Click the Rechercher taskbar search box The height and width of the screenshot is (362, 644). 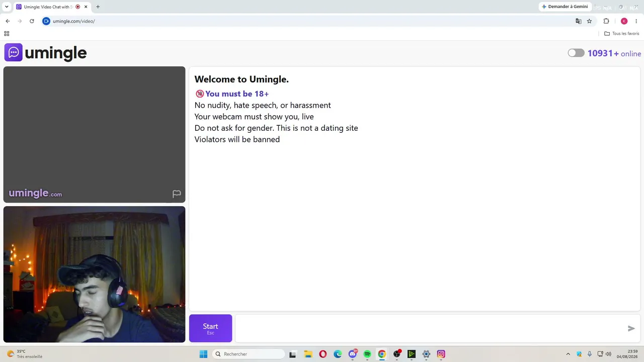pyautogui.click(x=249, y=354)
